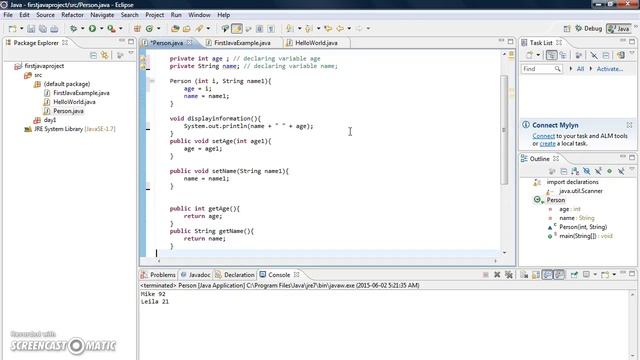
Task: Open Package Explorer view menu triangle
Action: click(x=131, y=54)
